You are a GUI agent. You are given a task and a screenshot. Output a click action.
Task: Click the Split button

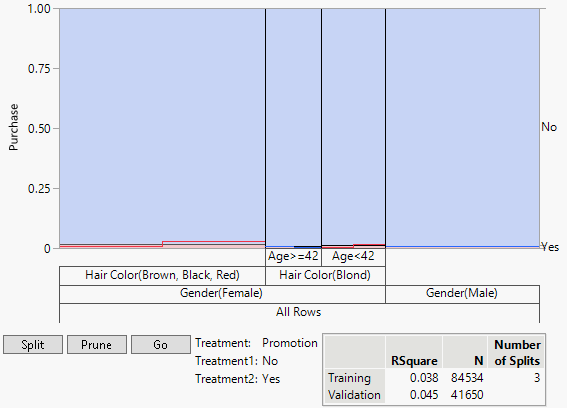click(33, 344)
